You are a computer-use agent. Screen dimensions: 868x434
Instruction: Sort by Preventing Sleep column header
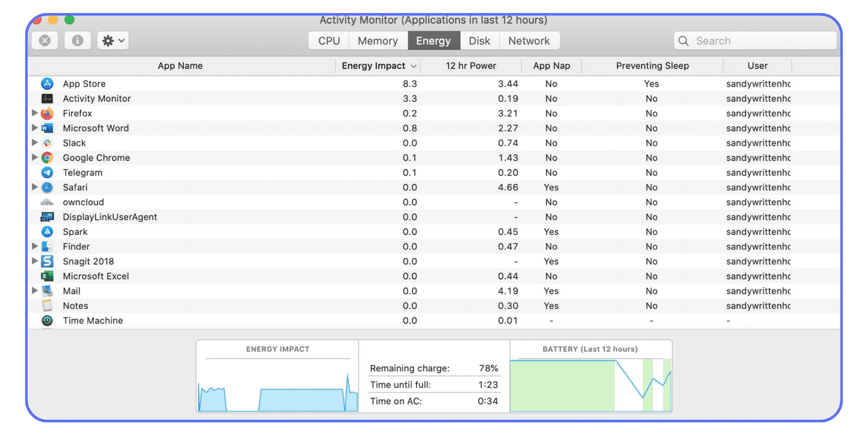pyautogui.click(x=652, y=66)
